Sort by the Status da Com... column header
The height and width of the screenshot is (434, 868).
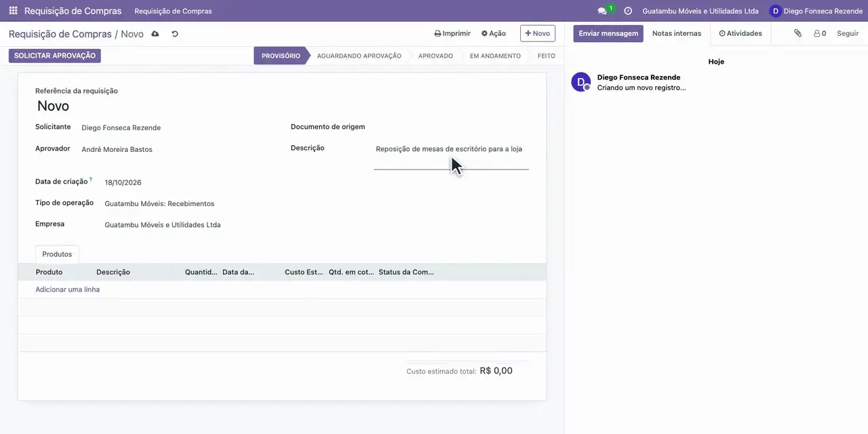click(406, 272)
